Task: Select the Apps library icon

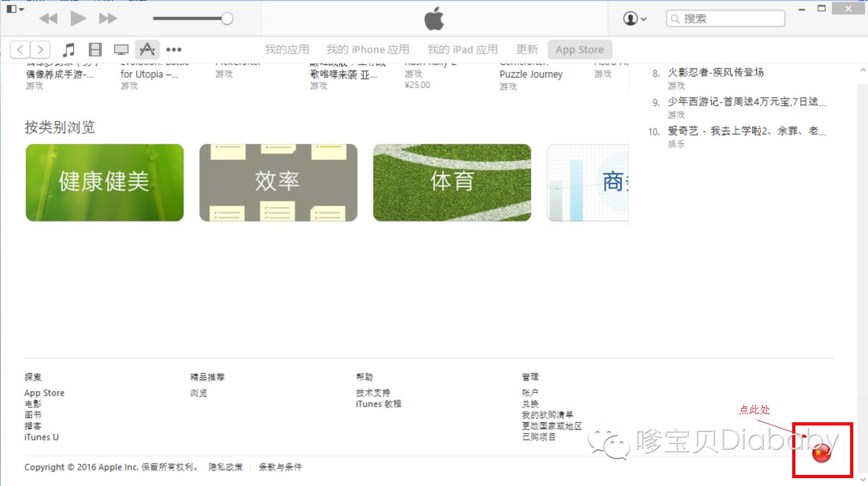Action: [x=147, y=49]
